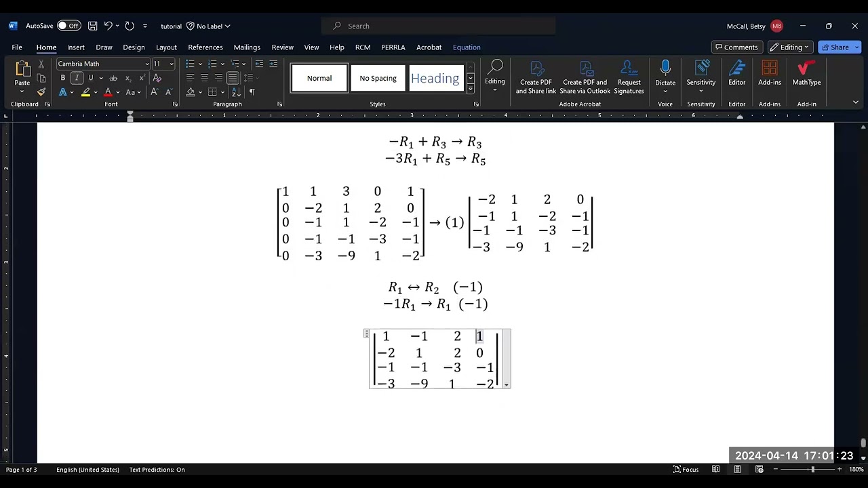Click the Undo arrow icon

tap(108, 26)
